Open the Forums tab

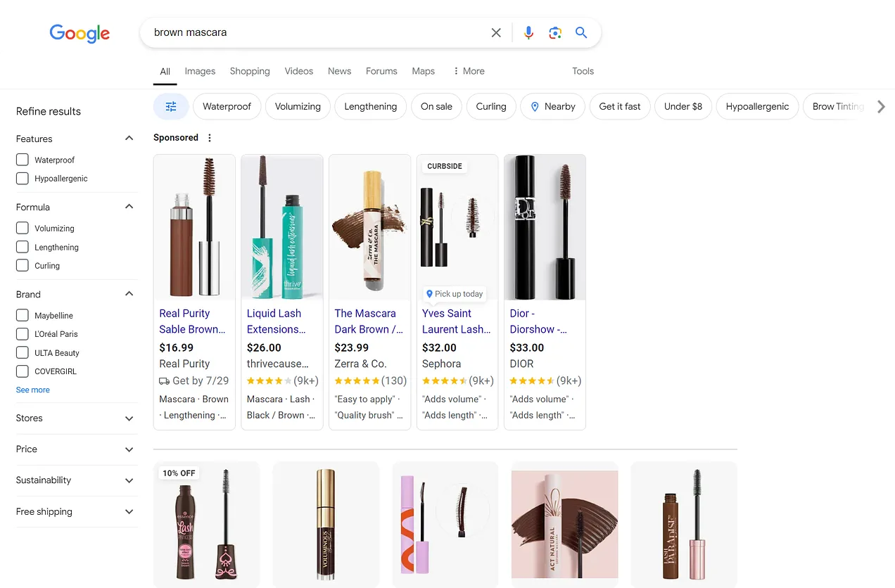(x=381, y=71)
